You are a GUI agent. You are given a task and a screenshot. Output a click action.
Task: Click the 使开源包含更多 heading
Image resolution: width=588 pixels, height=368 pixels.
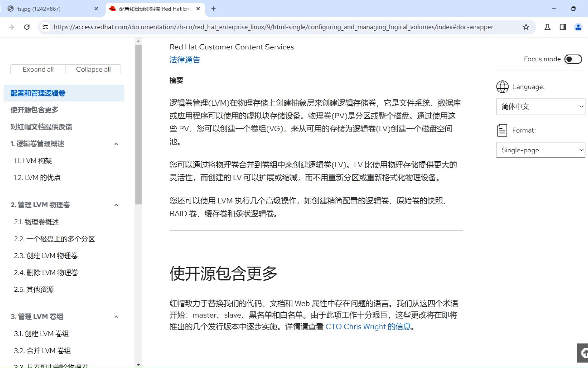(x=224, y=273)
